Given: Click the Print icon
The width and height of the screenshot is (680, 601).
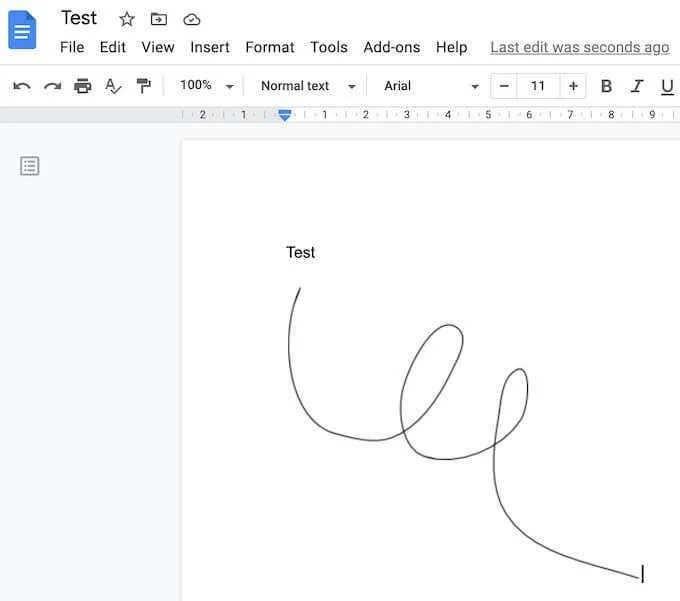Looking at the screenshot, I should 82,86.
